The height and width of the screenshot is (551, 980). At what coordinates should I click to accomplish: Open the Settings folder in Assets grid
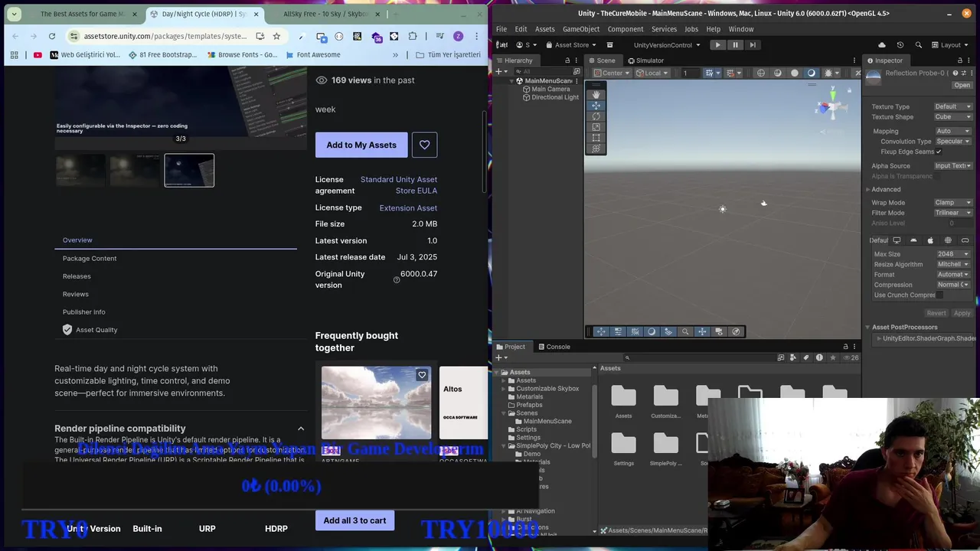(624, 448)
